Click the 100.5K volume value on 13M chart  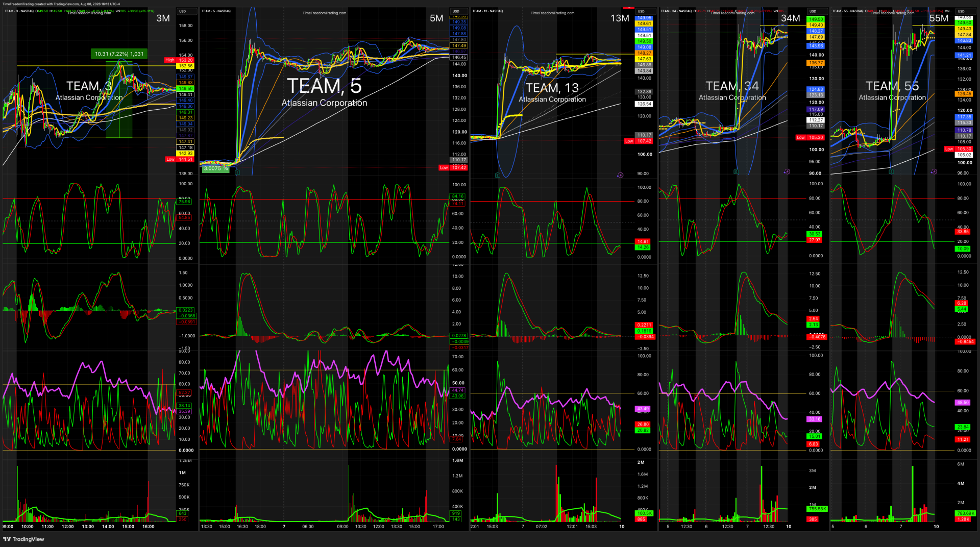pyautogui.click(x=644, y=513)
